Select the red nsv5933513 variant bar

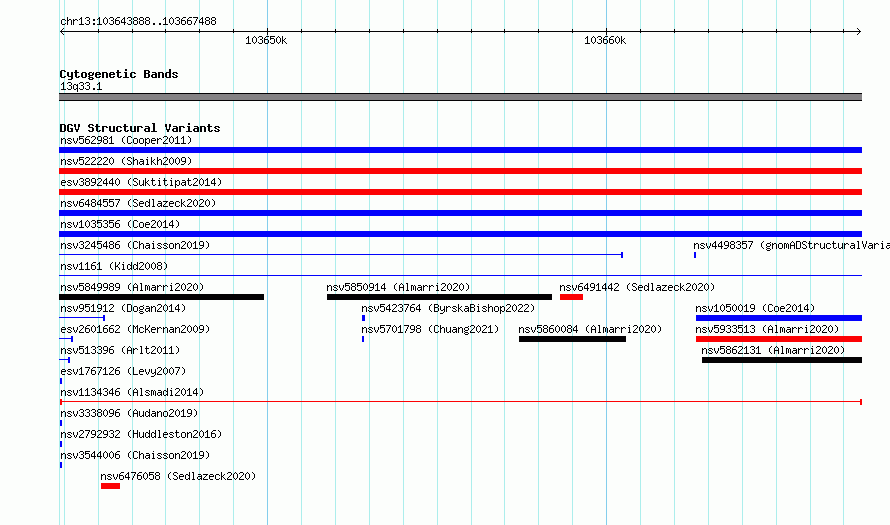[x=779, y=339]
